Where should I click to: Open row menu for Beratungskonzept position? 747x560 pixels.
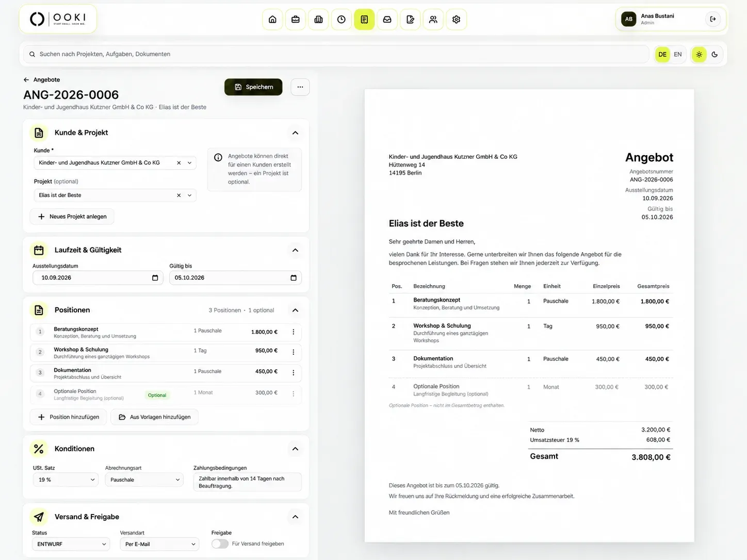(294, 332)
